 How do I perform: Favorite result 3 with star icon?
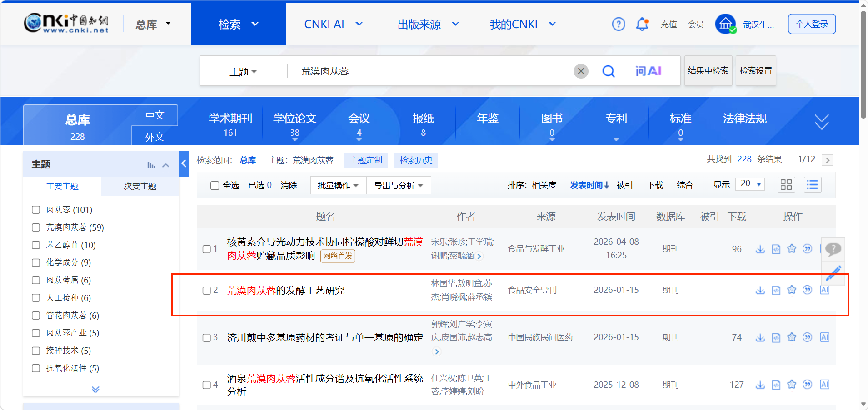792,337
